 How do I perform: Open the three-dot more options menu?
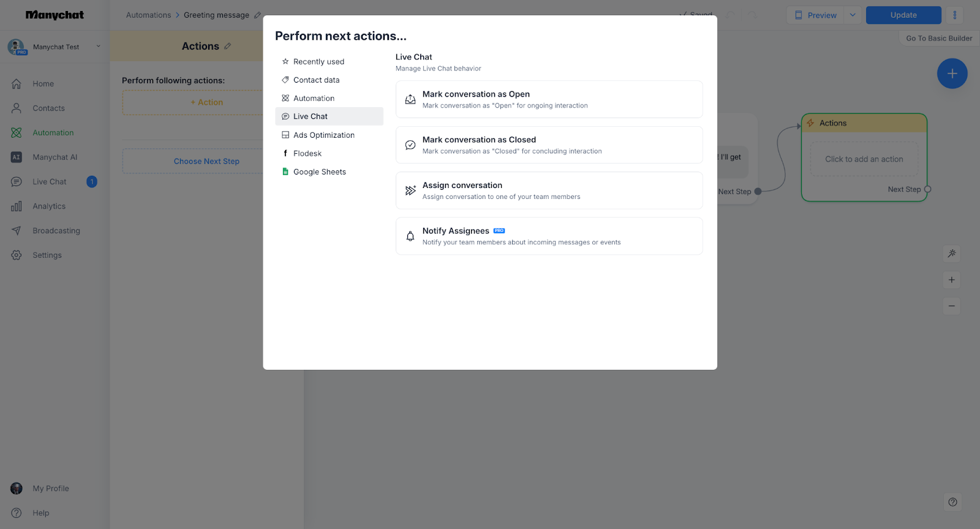pos(954,15)
